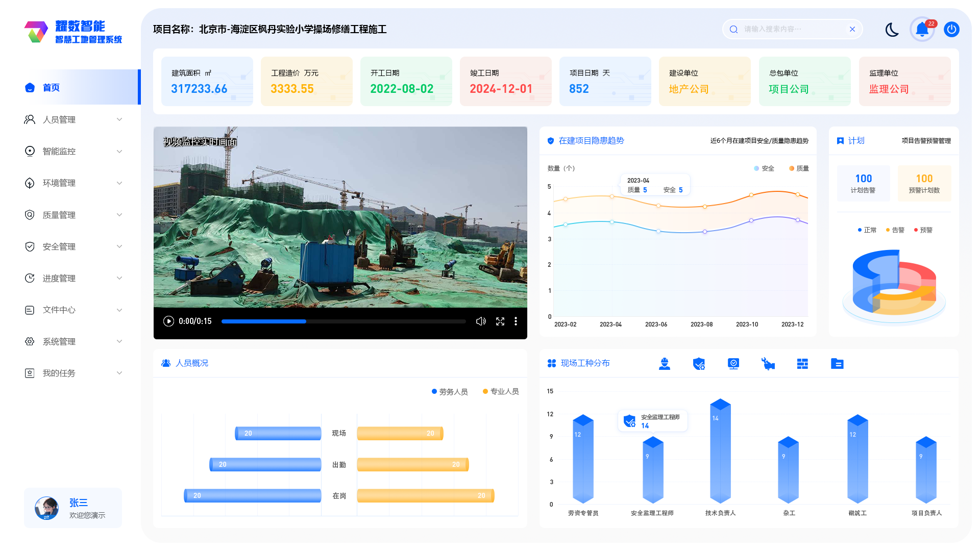Image resolution: width=980 pixels, height=551 pixels.
Task: Play the surveillance video
Action: 168,321
